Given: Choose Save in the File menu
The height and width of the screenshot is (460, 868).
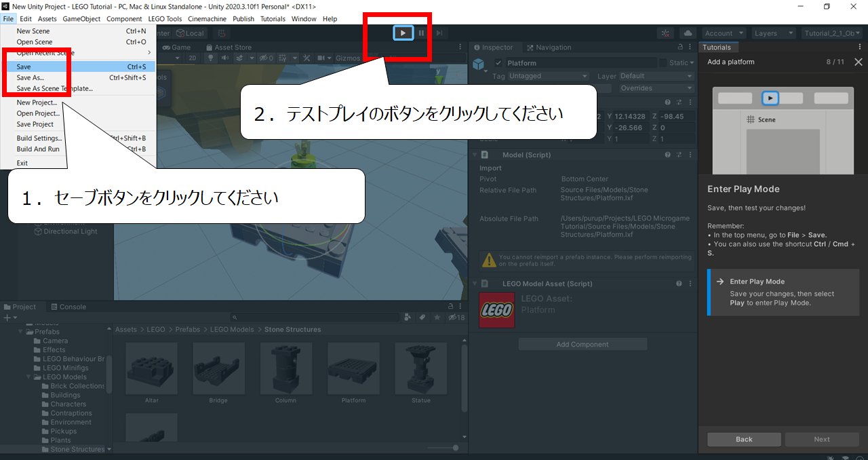Looking at the screenshot, I should pos(78,66).
